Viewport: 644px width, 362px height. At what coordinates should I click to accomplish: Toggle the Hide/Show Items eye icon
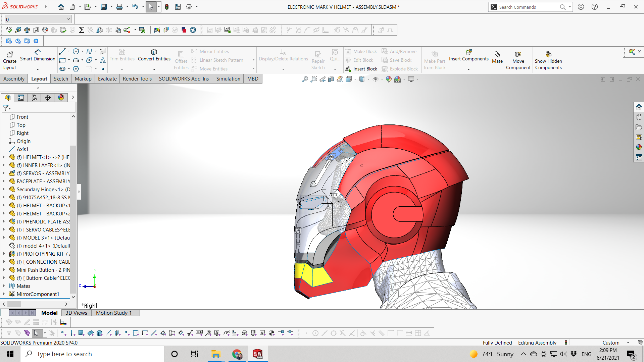pos(376,79)
